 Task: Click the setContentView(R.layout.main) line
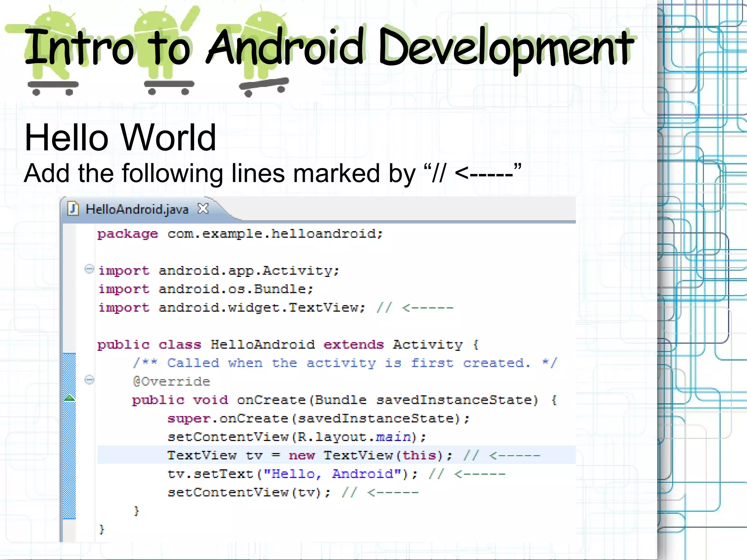pos(297,437)
